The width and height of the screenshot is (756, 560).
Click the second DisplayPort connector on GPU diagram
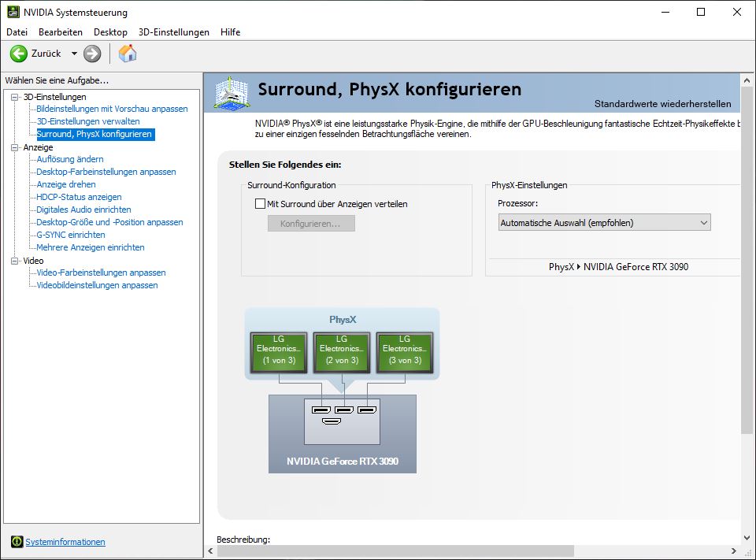point(344,410)
